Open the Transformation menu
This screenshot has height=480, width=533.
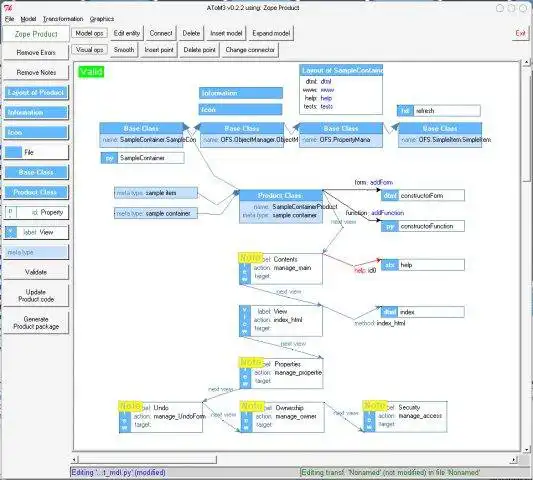click(63, 19)
